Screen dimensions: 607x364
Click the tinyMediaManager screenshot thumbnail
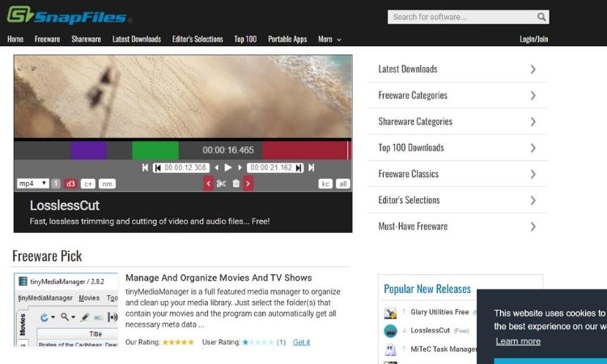pyautogui.click(x=66, y=310)
